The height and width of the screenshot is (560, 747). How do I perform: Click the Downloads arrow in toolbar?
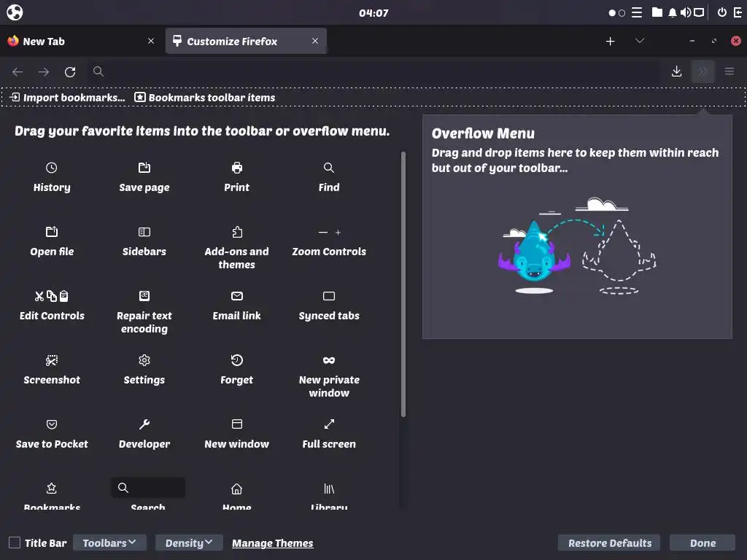pos(676,71)
